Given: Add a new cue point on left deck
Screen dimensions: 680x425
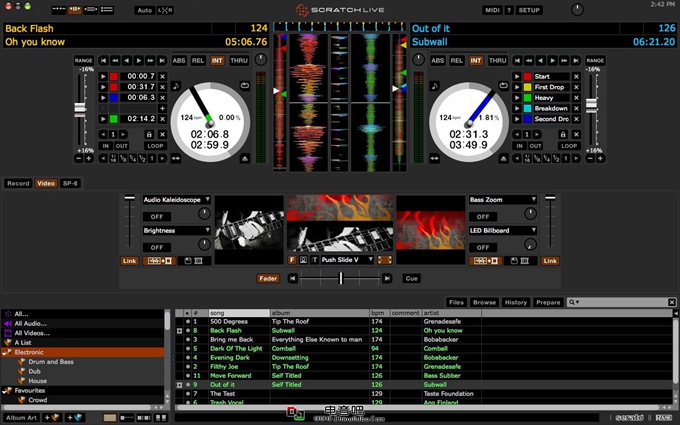Looking at the screenshot, I should 163,108.
